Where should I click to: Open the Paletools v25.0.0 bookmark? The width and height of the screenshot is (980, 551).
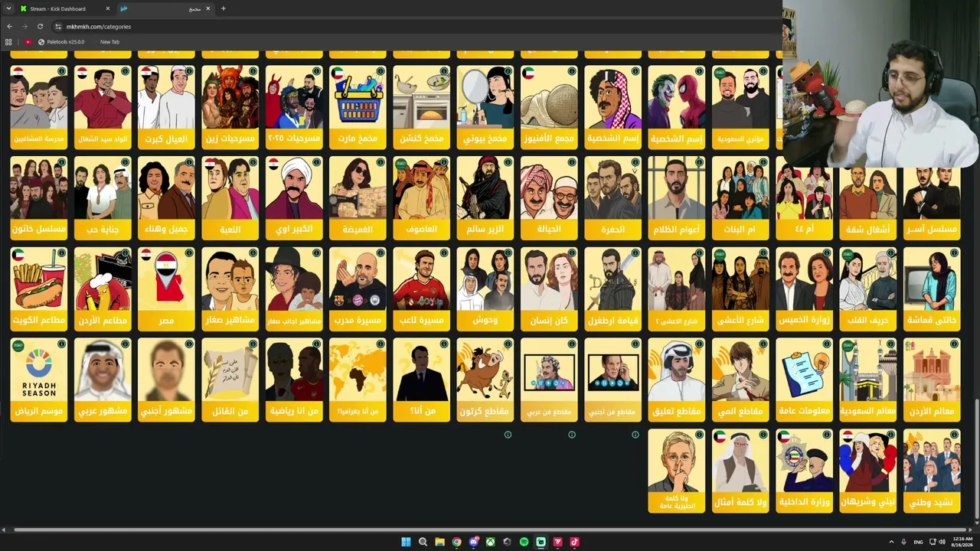(x=61, y=42)
